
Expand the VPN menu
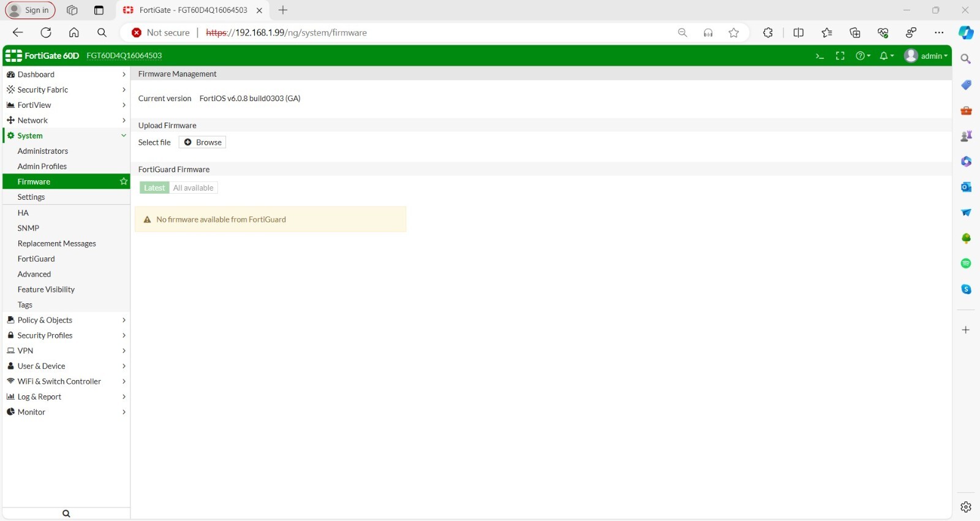click(66, 351)
